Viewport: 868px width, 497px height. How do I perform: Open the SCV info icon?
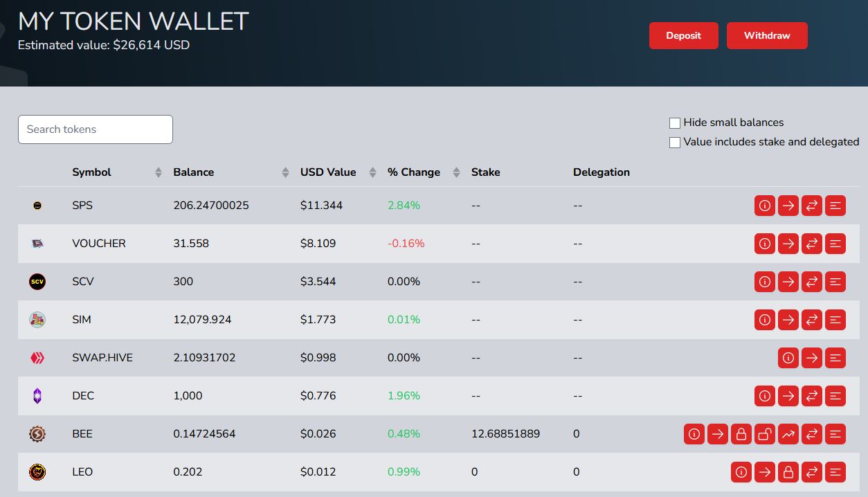[765, 282]
